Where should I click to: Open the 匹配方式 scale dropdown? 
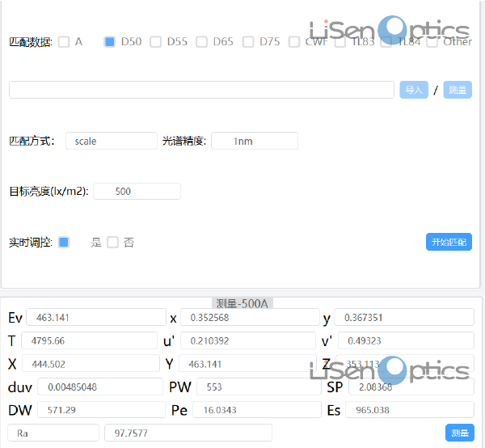(x=112, y=141)
